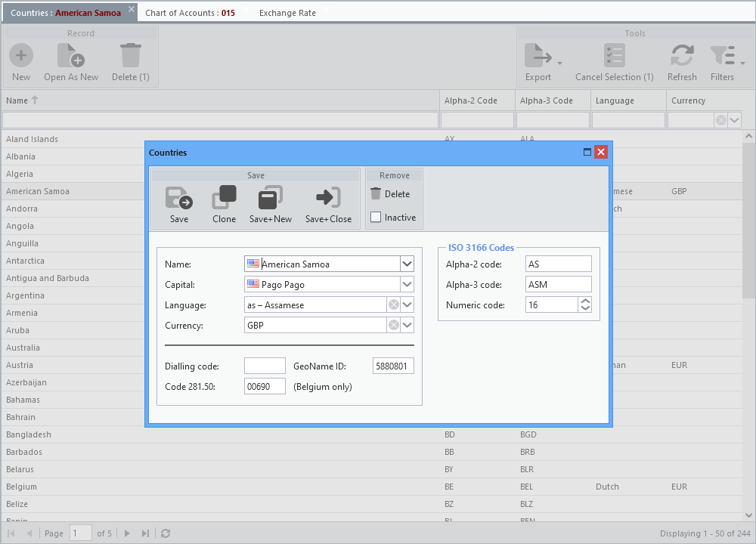Switch to Exchange Rate tab

click(287, 13)
